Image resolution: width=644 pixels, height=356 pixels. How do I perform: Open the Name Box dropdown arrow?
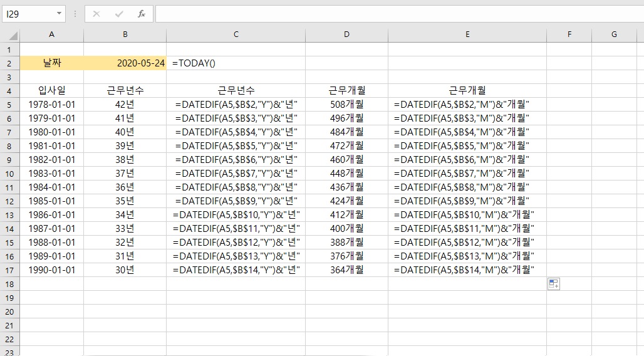(x=59, y=14)
